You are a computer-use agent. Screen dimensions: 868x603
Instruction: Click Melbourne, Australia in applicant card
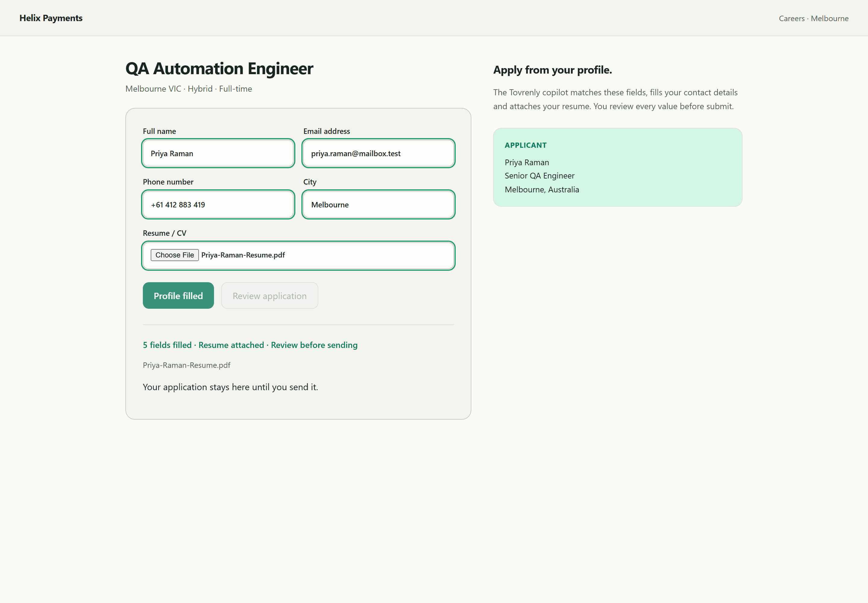pos(542,190)
